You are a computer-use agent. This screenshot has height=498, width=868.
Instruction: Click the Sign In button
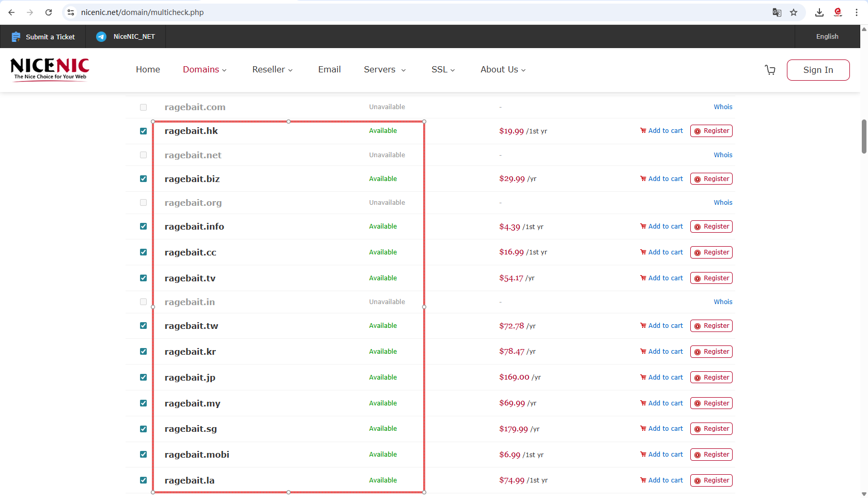point(818,70)
